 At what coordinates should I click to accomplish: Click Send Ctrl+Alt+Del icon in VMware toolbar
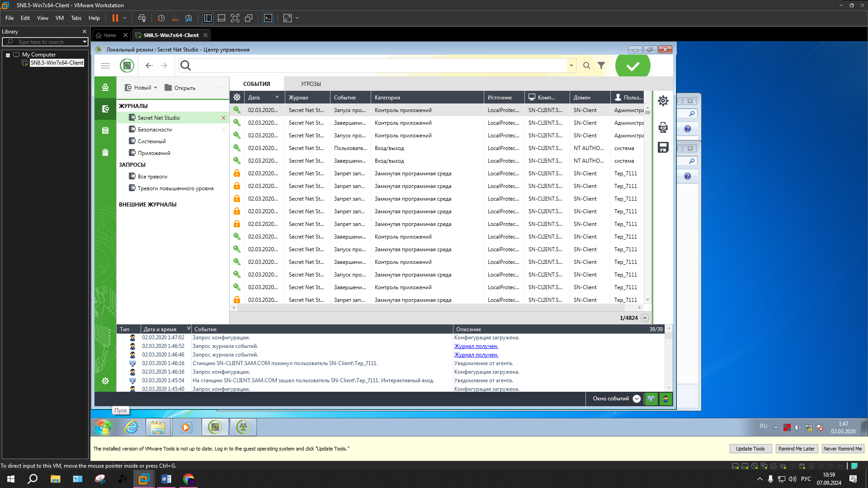click(x=142, y=18)
